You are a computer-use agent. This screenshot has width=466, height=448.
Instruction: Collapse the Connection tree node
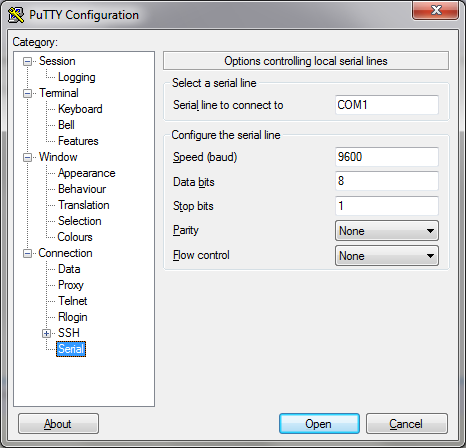pyautogui.click(x=27, y=253)
